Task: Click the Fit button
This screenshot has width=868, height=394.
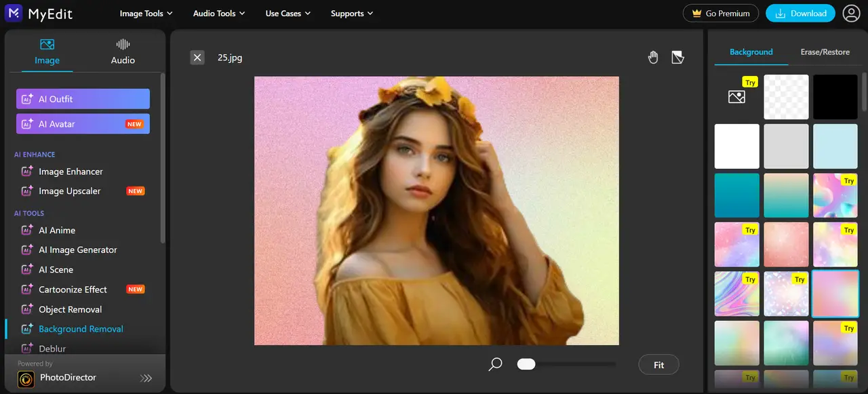Action: [x=658, y=365]
